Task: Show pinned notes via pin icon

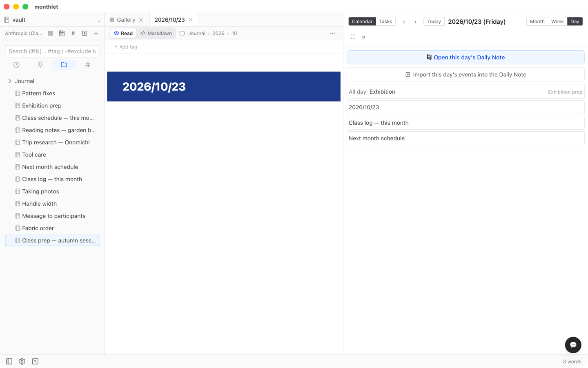Action: [x=40, y=65]
